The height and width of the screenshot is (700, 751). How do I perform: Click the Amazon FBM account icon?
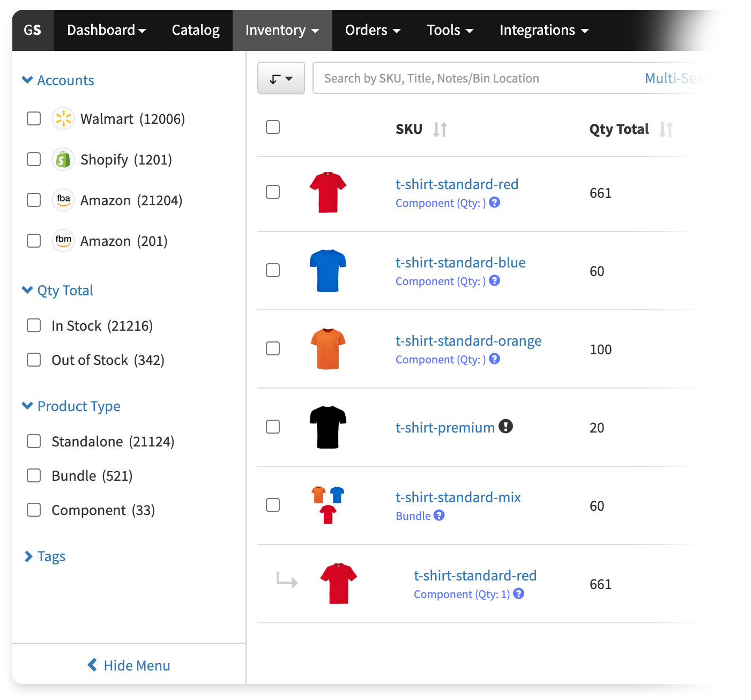pyautogui.click(x=63, y=241)
